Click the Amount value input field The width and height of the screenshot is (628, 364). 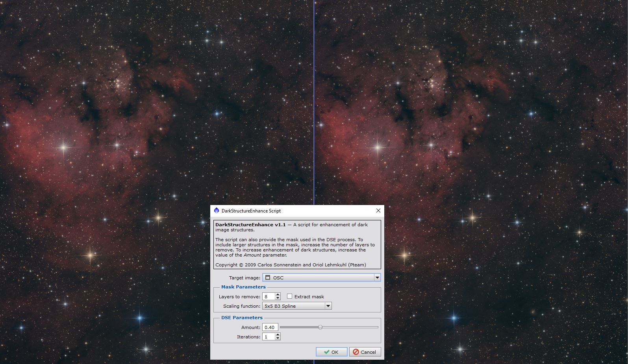pyautogui.click(x=270, y=327)
